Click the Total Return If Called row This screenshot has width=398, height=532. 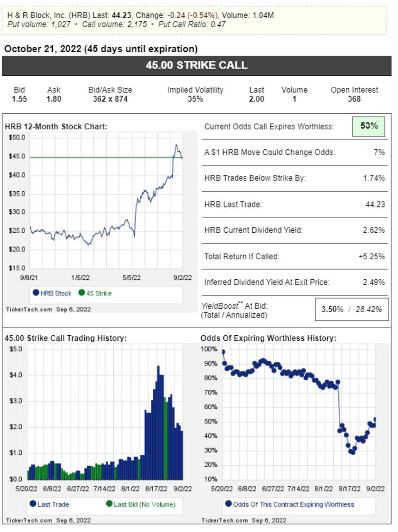click(294, 256)
